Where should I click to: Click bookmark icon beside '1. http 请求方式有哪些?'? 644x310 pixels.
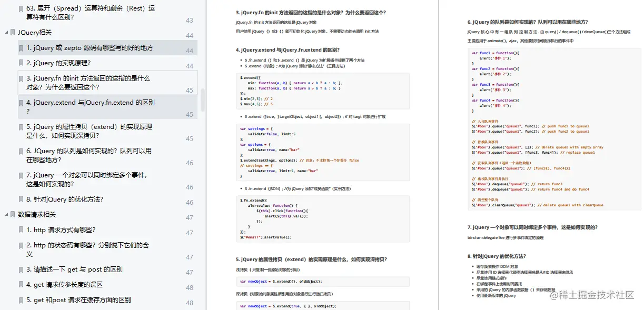pos(21,230)
